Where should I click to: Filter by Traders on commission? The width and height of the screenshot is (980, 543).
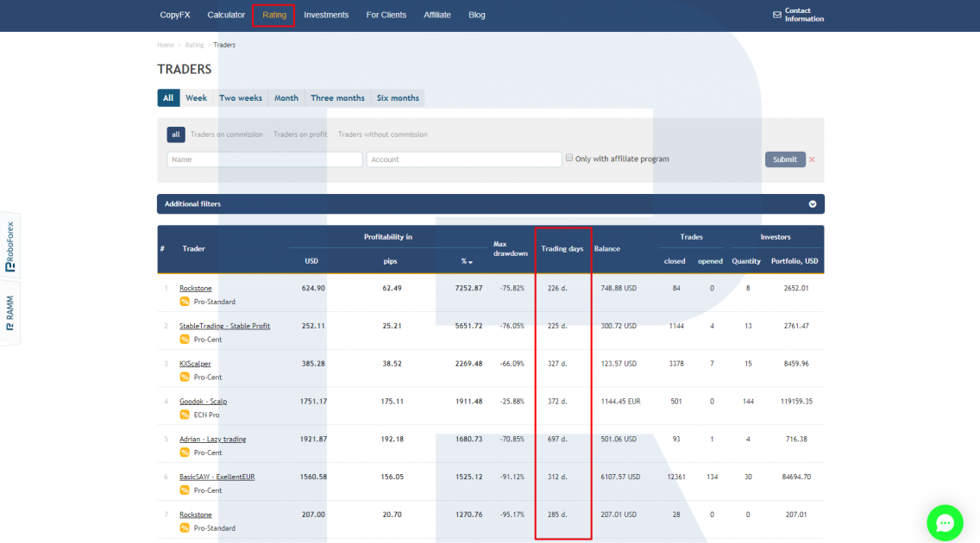tap(226, 134)
